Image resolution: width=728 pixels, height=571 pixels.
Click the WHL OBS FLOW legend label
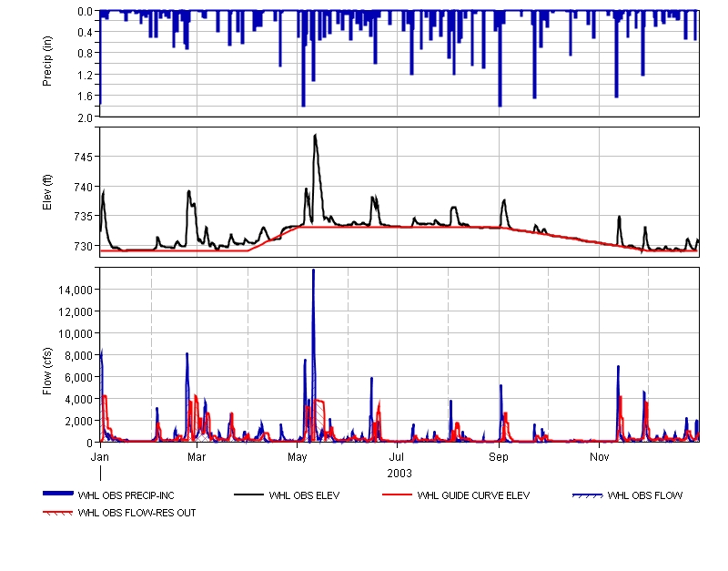(645, 495)
